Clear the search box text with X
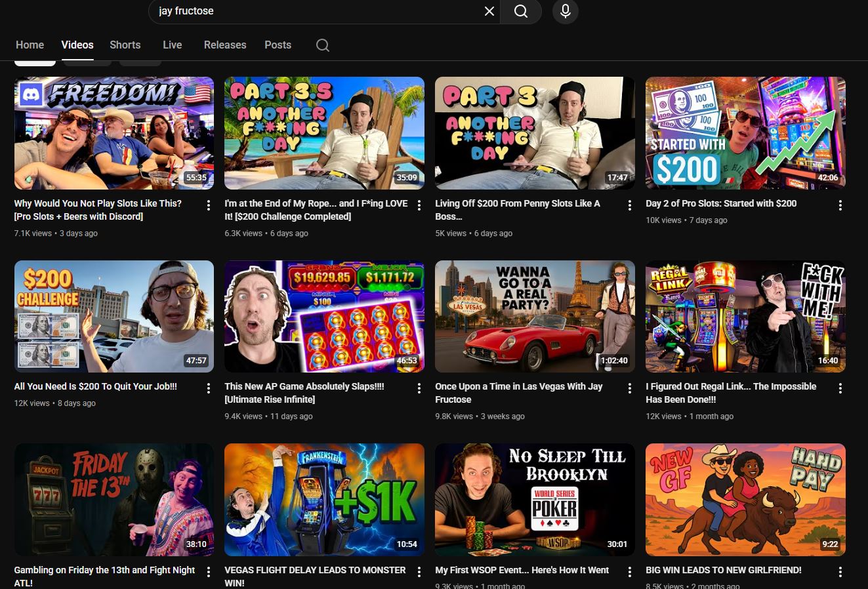This screenshot has height=589, width=868. point(489,11)
